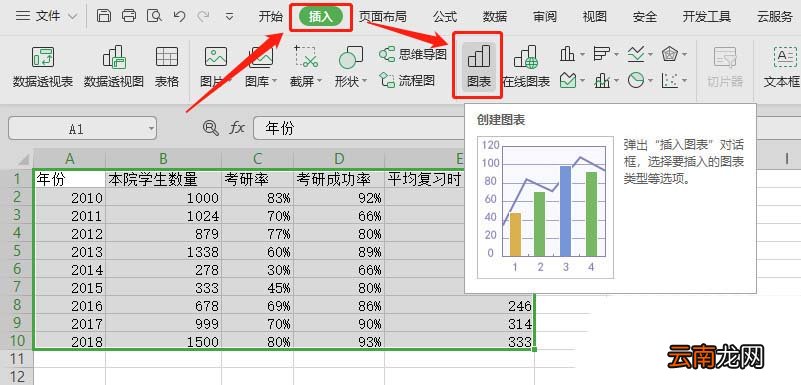
Task: Insert a column chart from ribbon
Action: (x=568, y=53)
